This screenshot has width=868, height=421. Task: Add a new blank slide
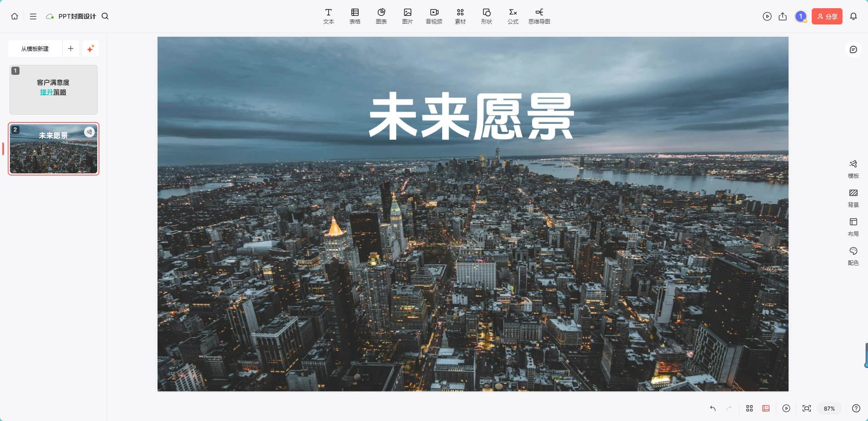[71, 49]
